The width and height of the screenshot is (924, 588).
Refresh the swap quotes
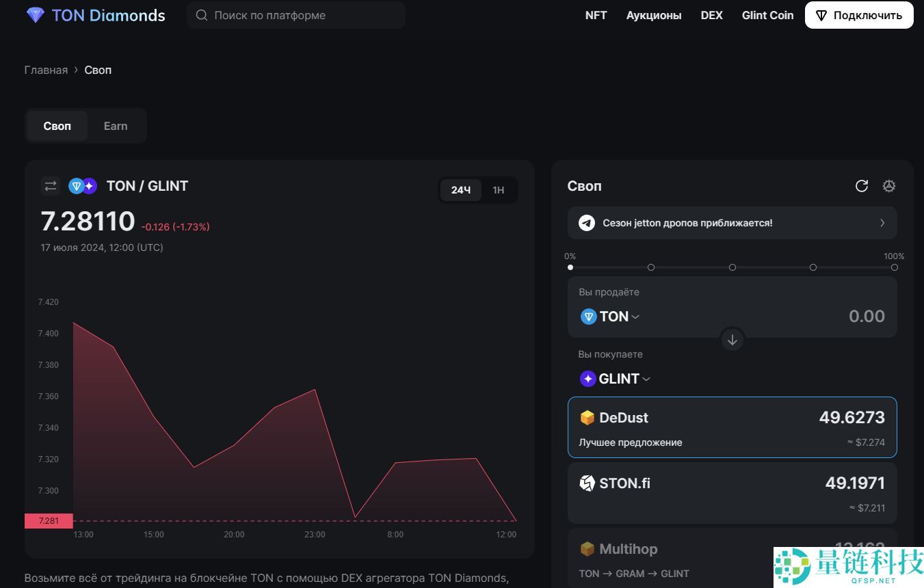pos(862,186)
